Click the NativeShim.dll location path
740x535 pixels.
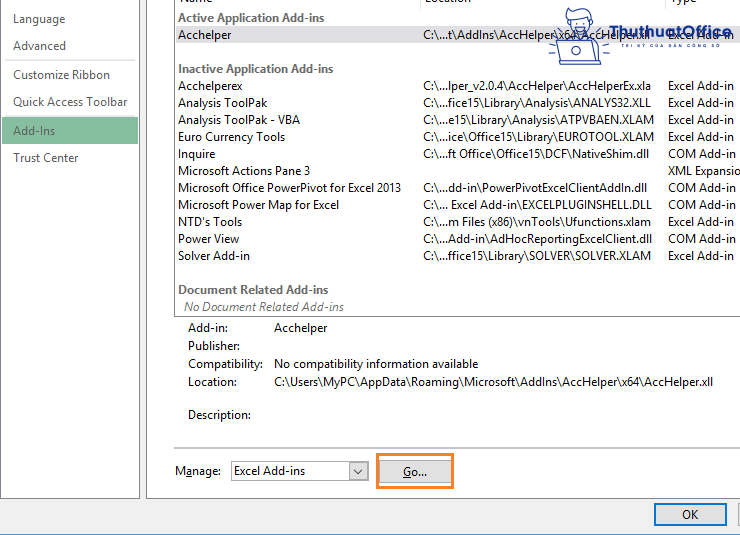tap(536, 154)
